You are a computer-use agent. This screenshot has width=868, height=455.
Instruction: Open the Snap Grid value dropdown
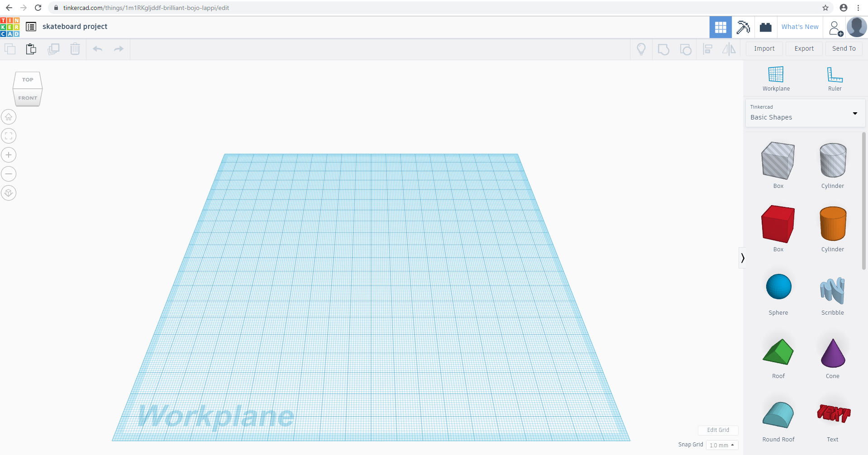[x=722, y=445]
